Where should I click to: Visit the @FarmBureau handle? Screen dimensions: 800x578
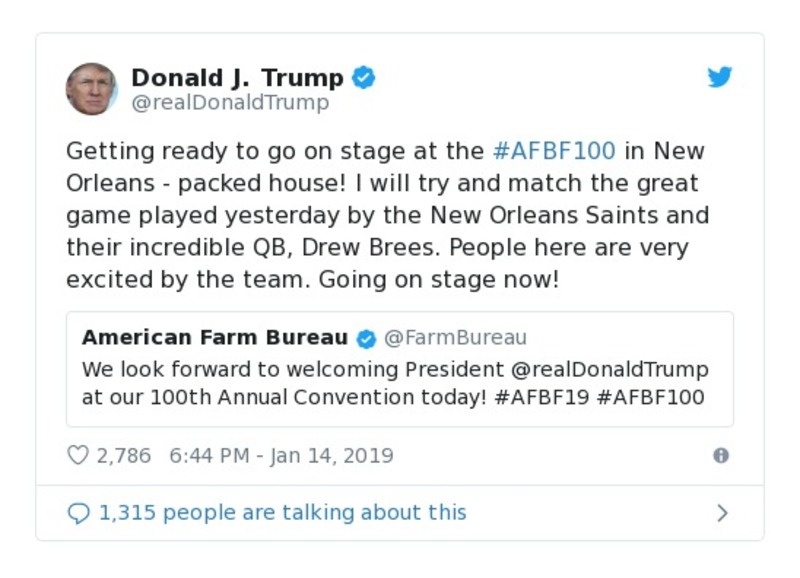point(455,338)
